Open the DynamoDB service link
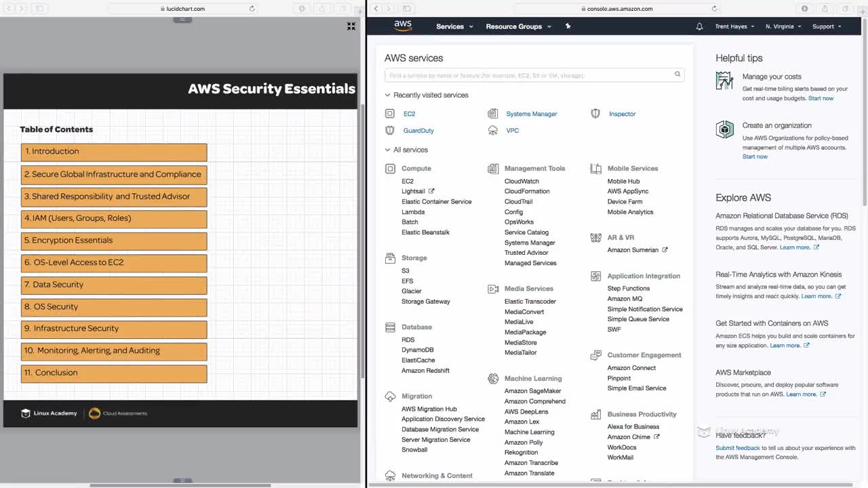The height and width of the screenshot is (488, 868). point(418,350)
